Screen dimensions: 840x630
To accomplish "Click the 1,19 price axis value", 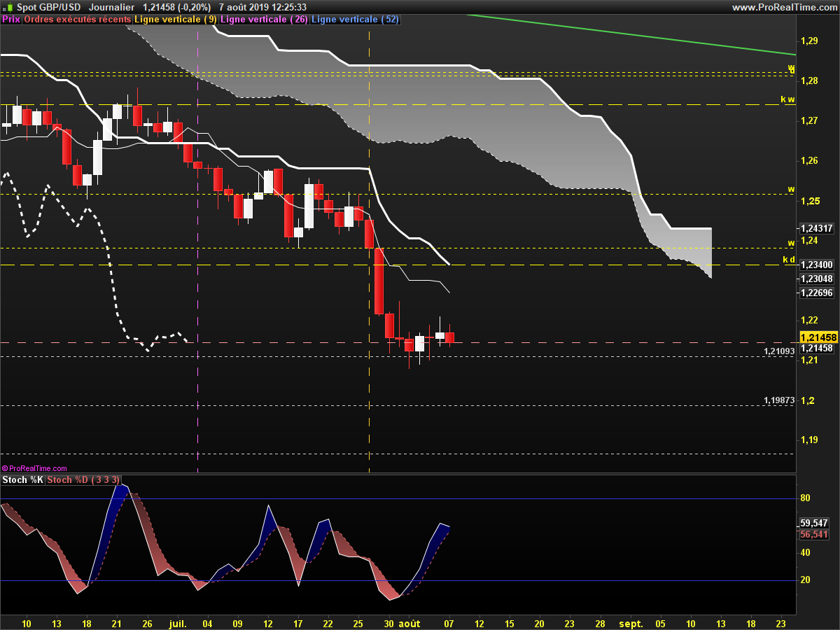I will point(809,440).
